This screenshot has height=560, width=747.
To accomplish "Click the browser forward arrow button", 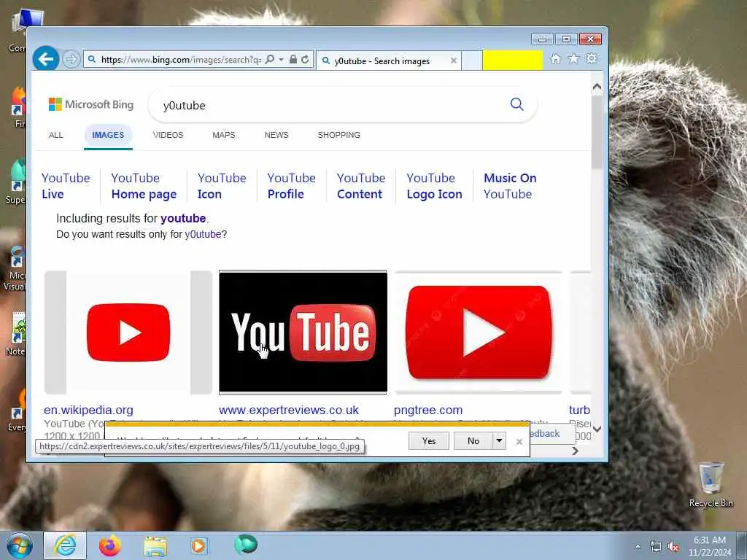I will pyautogui.click(x=71, y=60).
